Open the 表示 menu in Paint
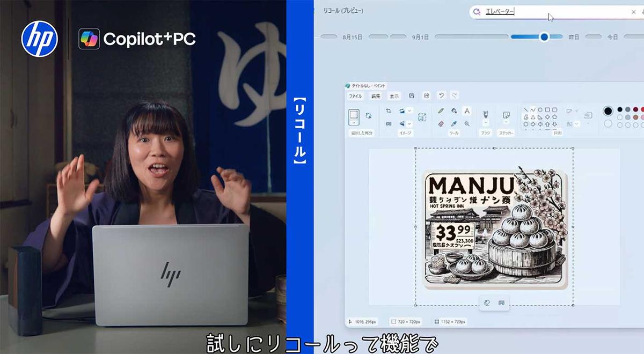The image size is (644, 354). [x=394, y=96]
